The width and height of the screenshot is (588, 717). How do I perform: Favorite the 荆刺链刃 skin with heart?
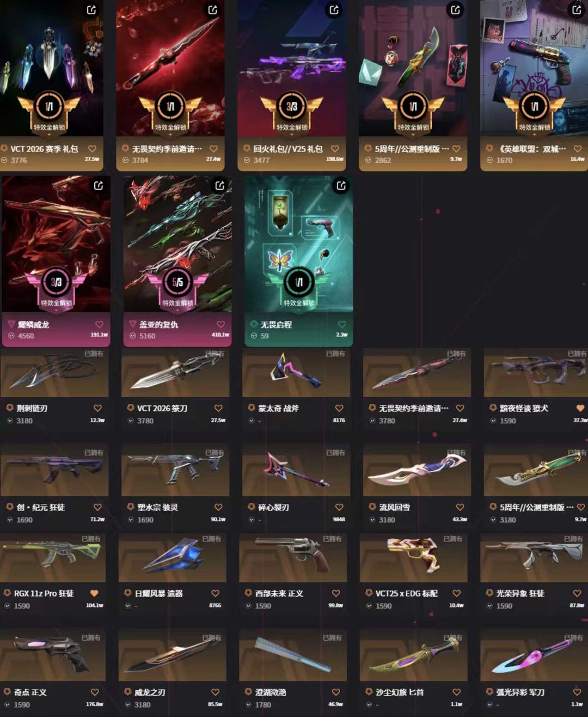tap(97, 408)
